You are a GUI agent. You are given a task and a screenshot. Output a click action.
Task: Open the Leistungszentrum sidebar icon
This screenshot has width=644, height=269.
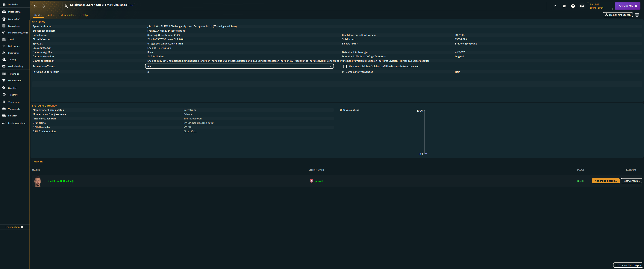(x=4, y=123)
